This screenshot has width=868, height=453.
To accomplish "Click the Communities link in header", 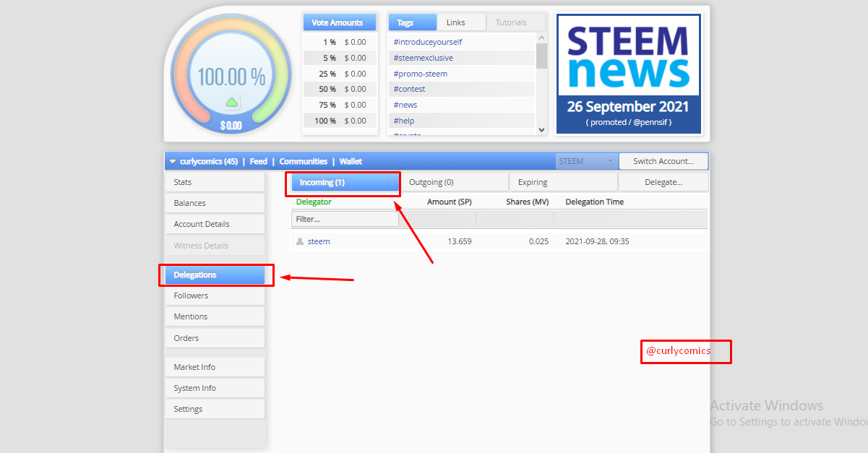I will point(303,161).
